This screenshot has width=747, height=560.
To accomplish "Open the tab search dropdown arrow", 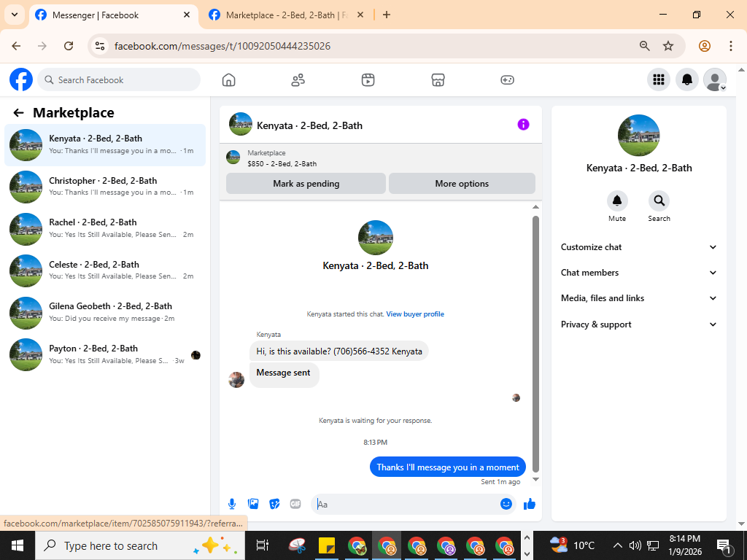I will 15,15.
